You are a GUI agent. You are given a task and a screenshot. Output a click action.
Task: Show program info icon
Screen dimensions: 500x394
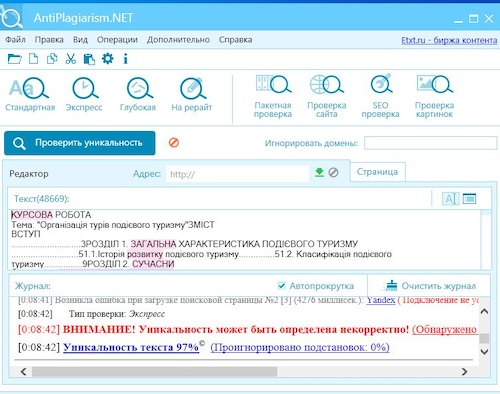tap(125, 59)
